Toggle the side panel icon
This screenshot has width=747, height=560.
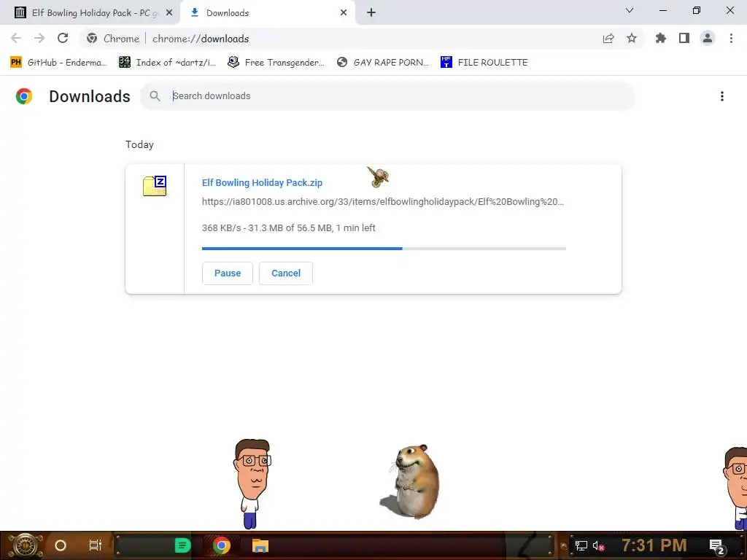click(684, 39)
